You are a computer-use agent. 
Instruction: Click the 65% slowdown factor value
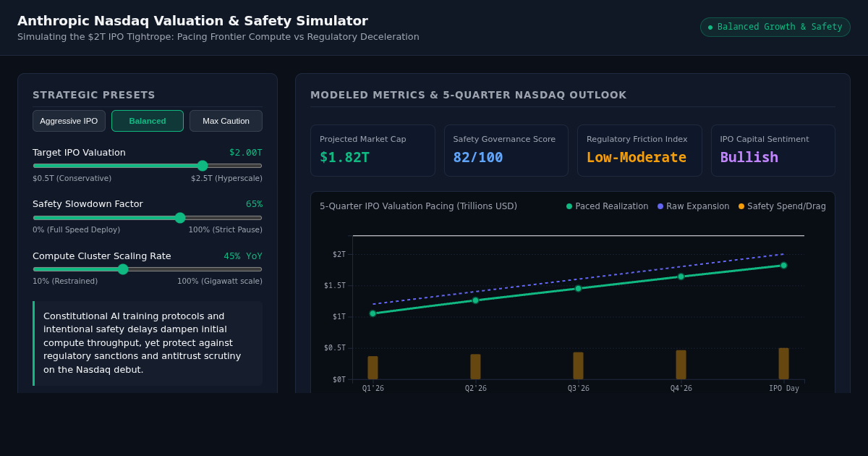254,204
